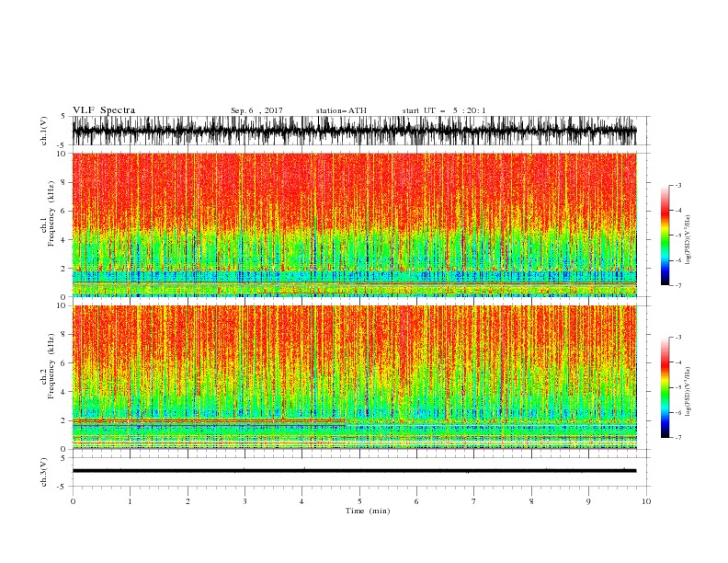The image size is (728, 563).
Task: Click the 'VLF Spectra' title text
Action: point(104,110)
